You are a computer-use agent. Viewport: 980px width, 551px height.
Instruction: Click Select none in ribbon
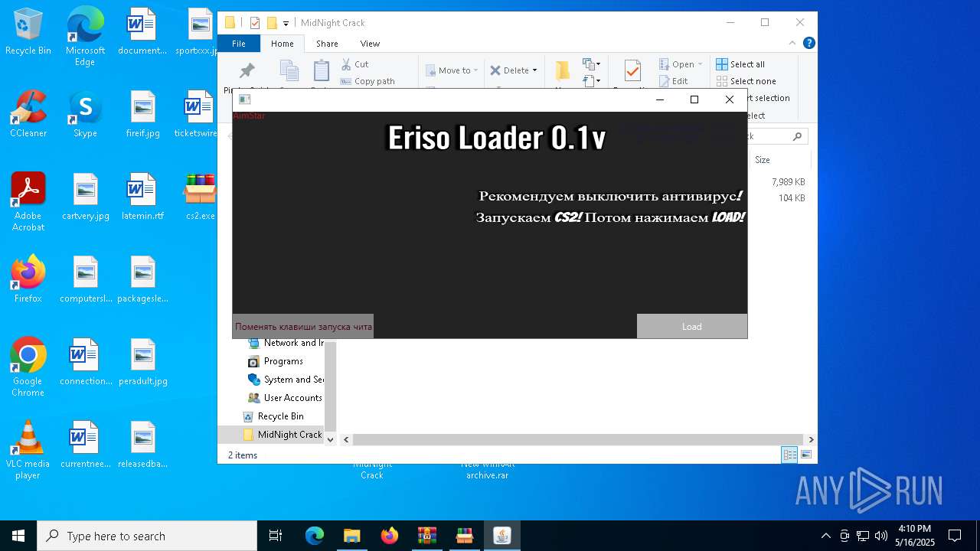[x=746, y=81]
